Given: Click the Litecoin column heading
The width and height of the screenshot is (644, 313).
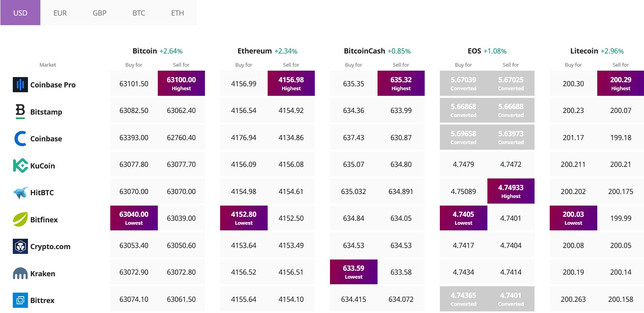Looking at the screenshot, I should coord(584,51).
